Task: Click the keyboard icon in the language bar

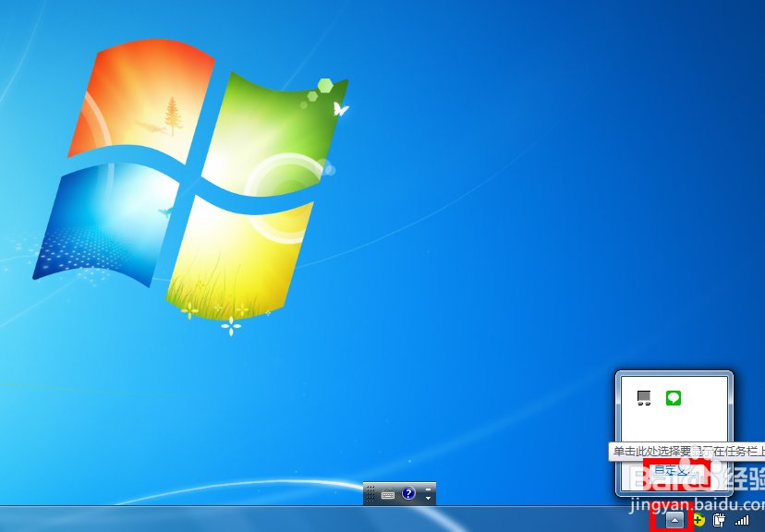Action: [388, 495]
